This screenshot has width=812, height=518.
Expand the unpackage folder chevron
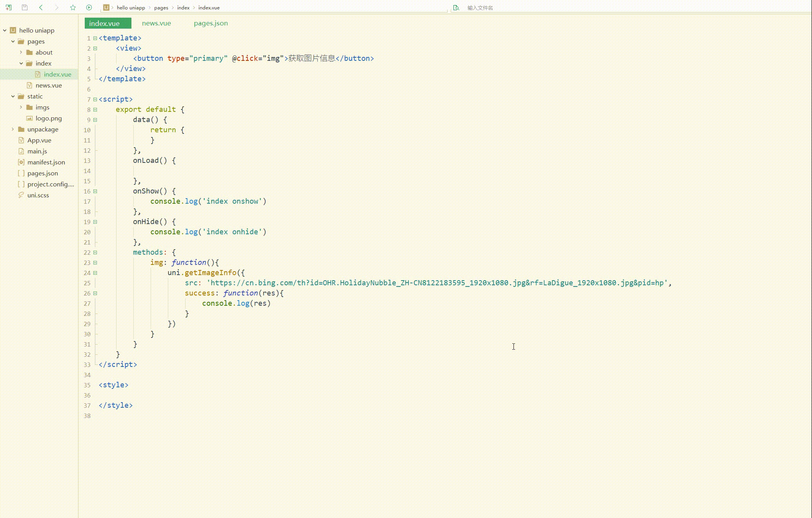13,129
